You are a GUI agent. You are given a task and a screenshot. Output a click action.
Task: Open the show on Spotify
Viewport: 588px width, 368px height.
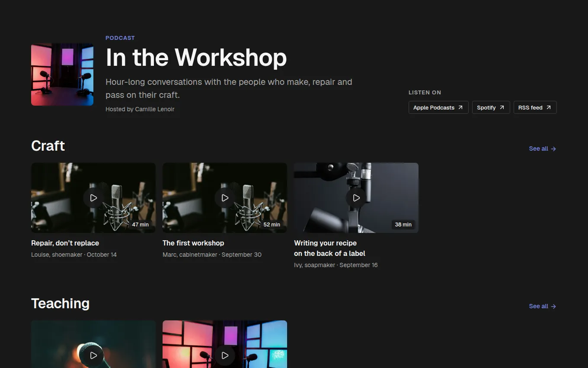point(491,107)
